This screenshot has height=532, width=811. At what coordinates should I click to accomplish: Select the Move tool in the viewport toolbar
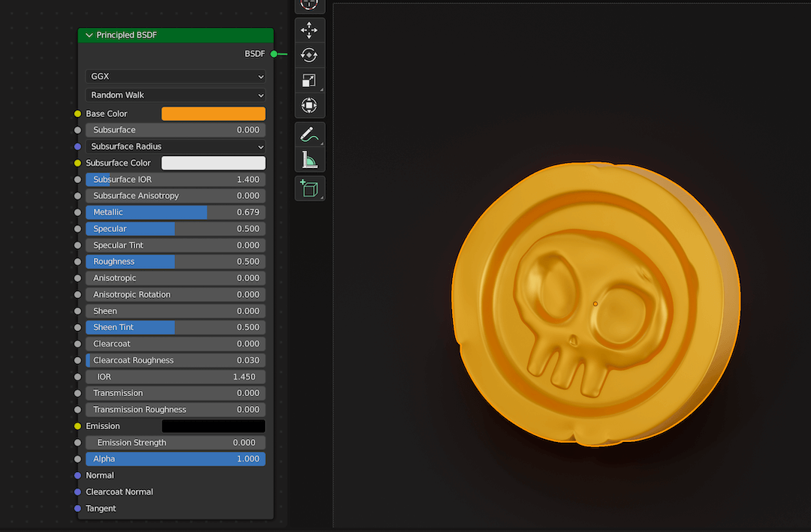tap(309, 30)
